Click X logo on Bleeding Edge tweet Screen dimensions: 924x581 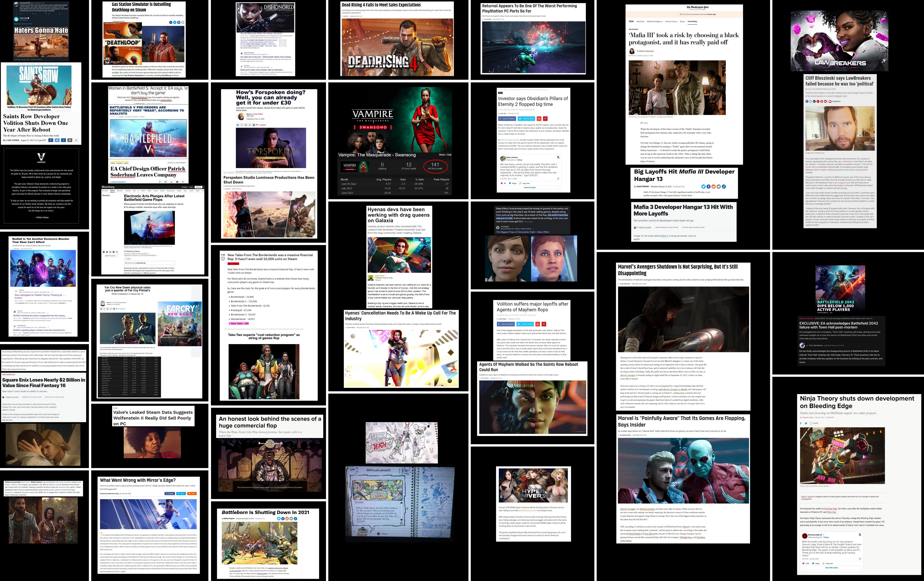click(x=860, y=535)
